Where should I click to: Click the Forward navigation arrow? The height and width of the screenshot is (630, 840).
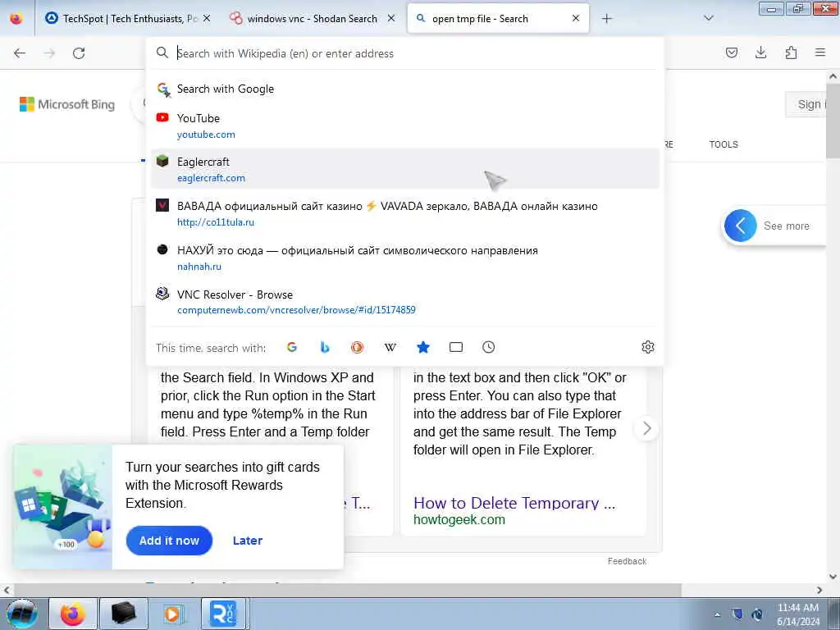pyautogui.click(x=49, y=53)
